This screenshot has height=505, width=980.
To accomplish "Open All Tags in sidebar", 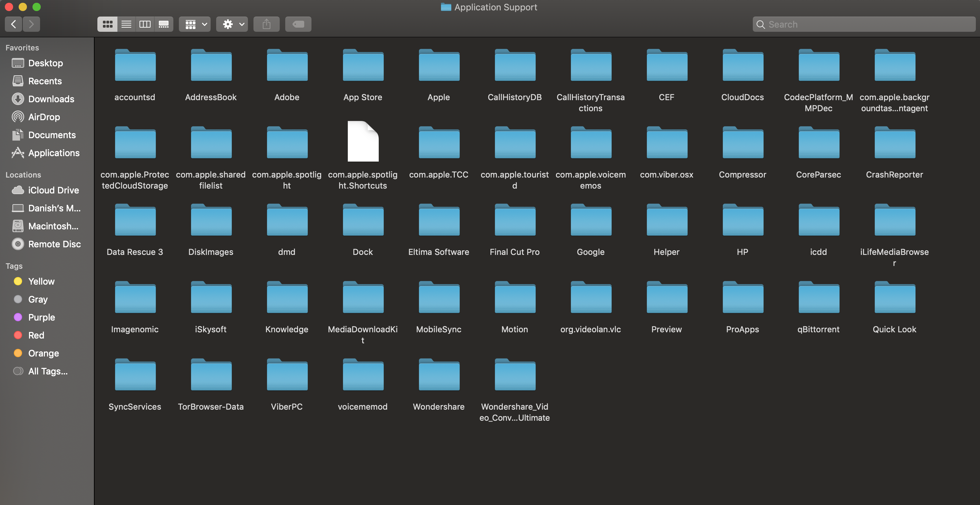I will 48,371.
